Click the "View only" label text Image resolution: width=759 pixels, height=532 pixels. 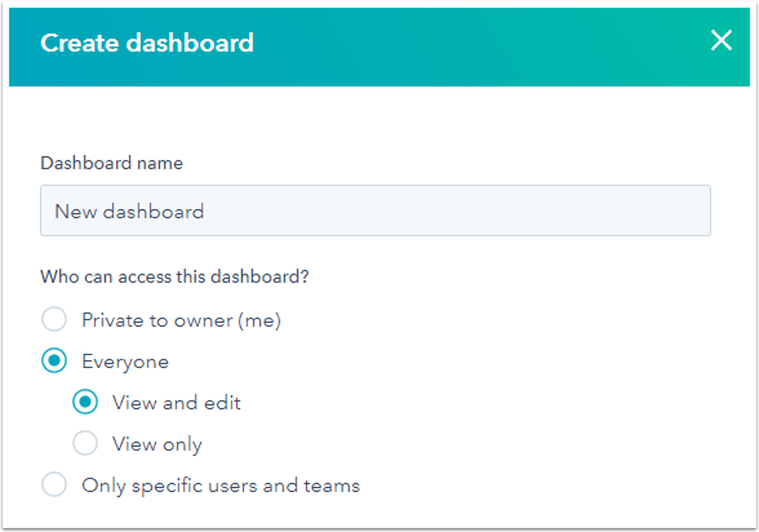point(157,444)
